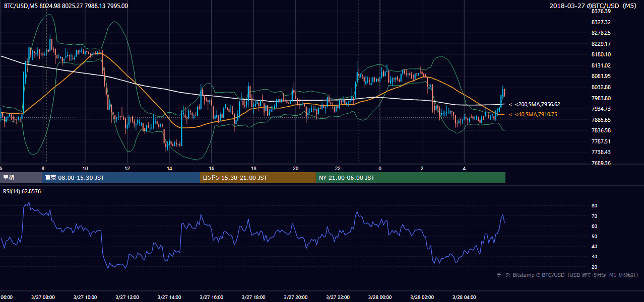
Task: Click the Bitstamp data source note
Action: coord(567,275)
